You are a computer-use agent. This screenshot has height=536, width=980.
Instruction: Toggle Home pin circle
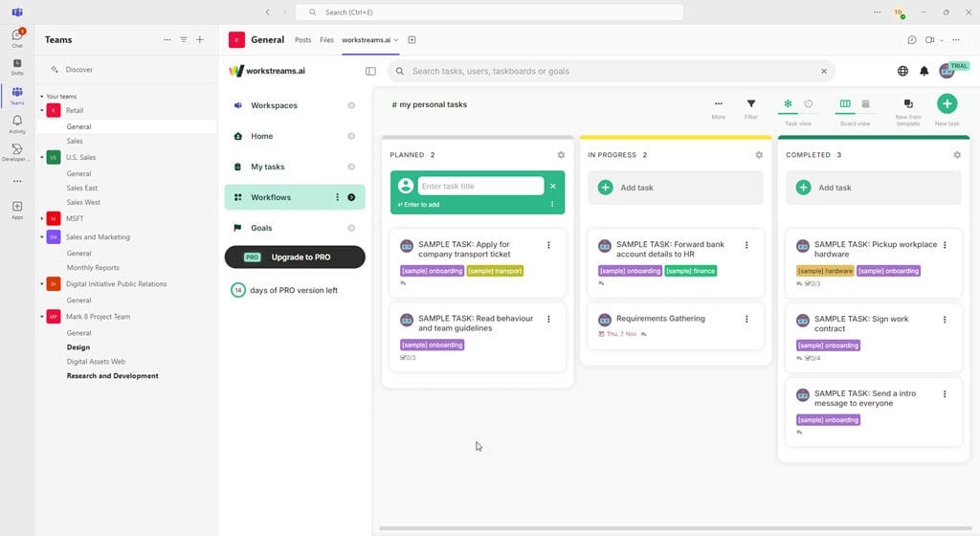(351, 136)
